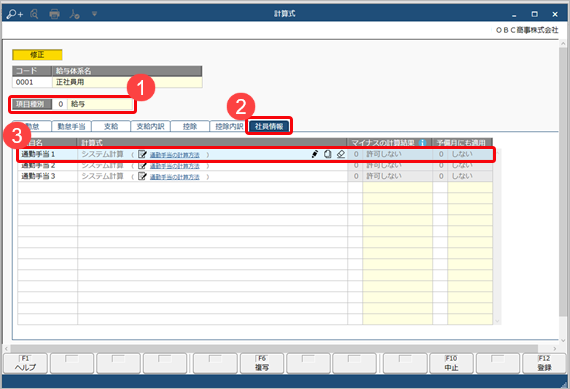Switch to the 支給 tab

111,126
